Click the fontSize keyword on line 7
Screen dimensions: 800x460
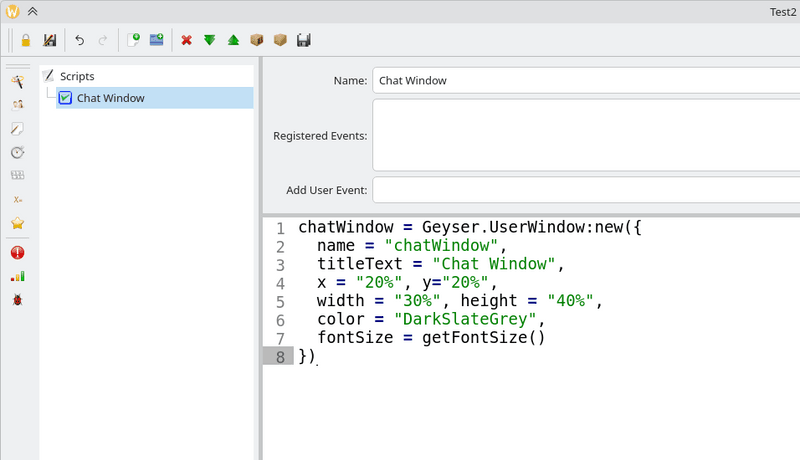tap(355, 337)
